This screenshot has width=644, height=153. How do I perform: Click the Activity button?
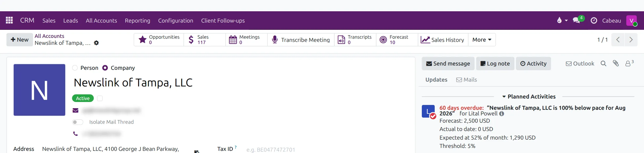[x=533, y=64]
